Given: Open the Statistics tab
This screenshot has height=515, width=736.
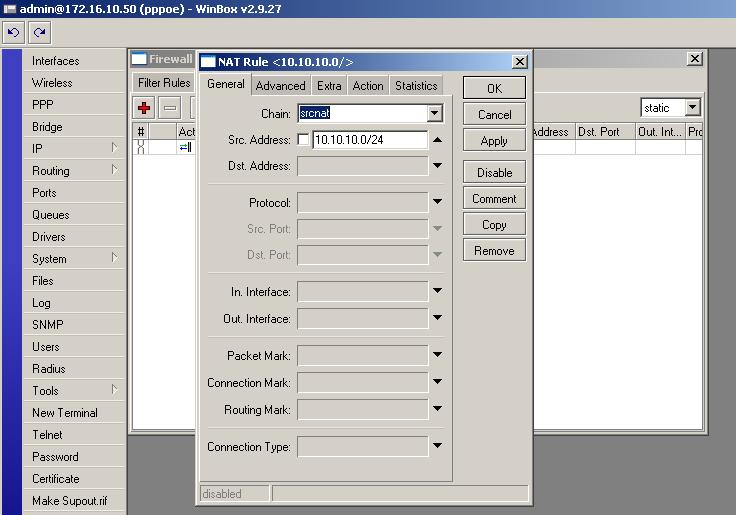Looking at the screenshot, I should click(416, 86).
